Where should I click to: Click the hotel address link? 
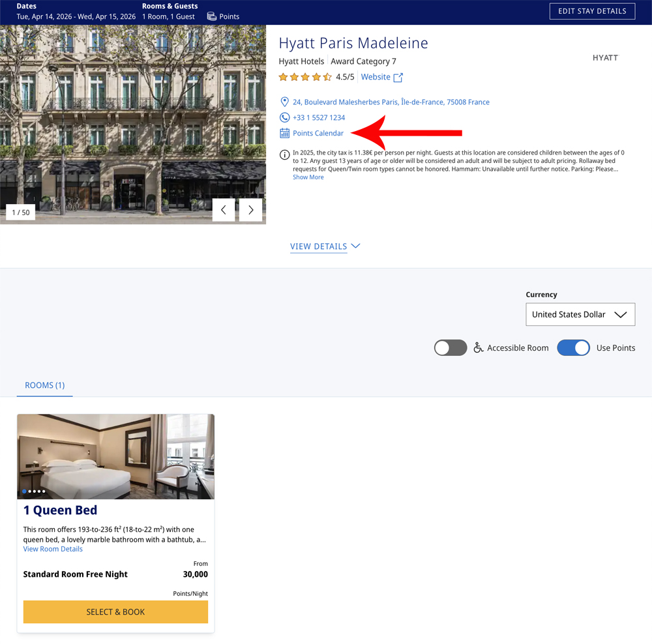[x=391, y=102]
